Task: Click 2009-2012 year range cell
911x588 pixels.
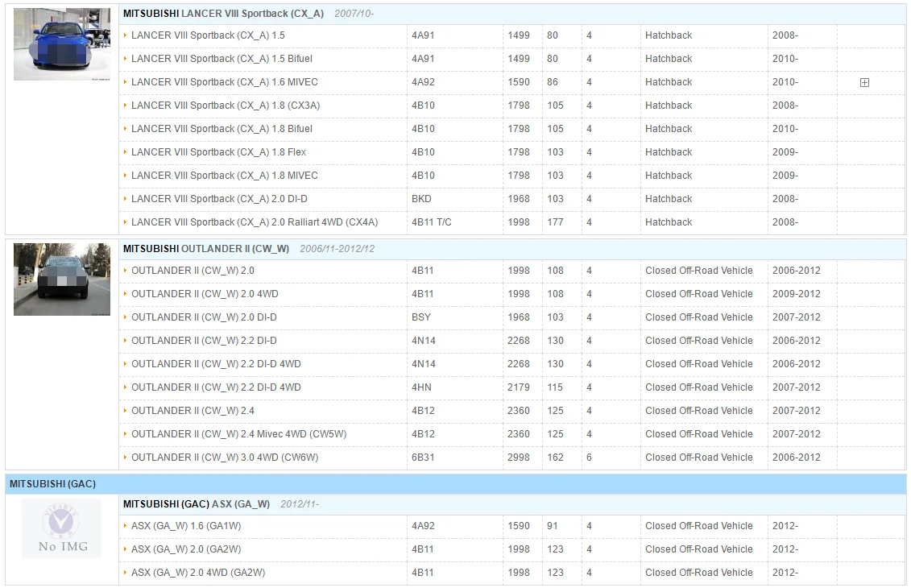Action: [797, 294]
